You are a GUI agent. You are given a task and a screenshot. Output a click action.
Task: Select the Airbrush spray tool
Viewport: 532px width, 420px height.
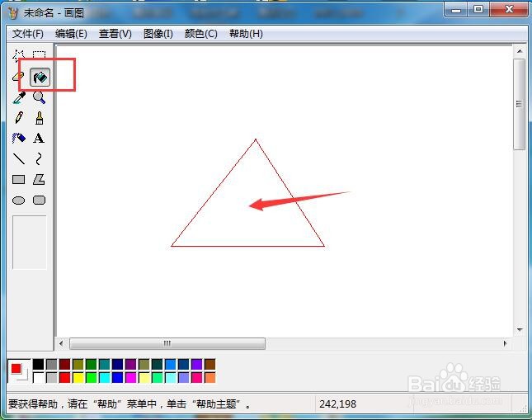(x=19, y=138)
